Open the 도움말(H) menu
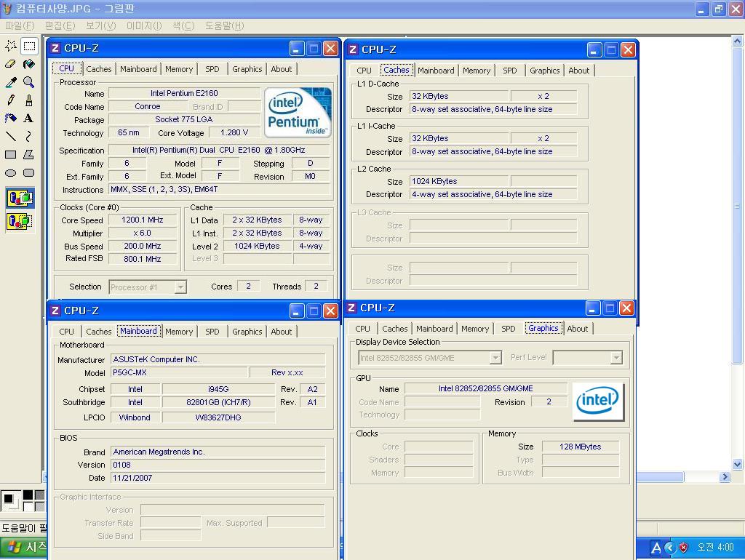Image resolution: width=745 pixels, height=560 pixels. click(x=224, y=25)
